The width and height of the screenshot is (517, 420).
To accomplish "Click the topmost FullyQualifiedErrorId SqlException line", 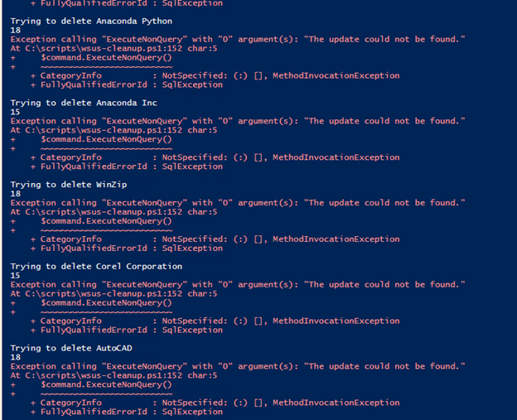I will tap(127, 3).
